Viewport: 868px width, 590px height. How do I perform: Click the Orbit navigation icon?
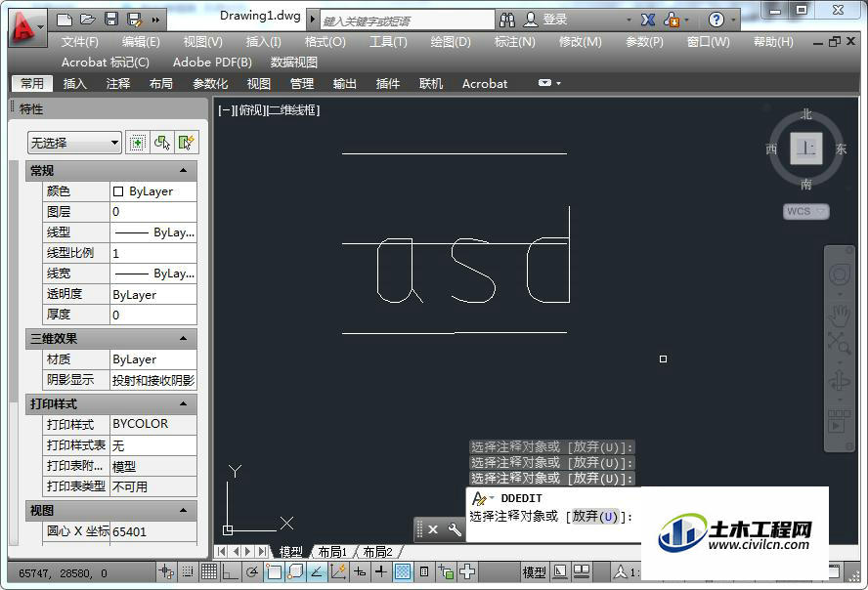(840, 381)
